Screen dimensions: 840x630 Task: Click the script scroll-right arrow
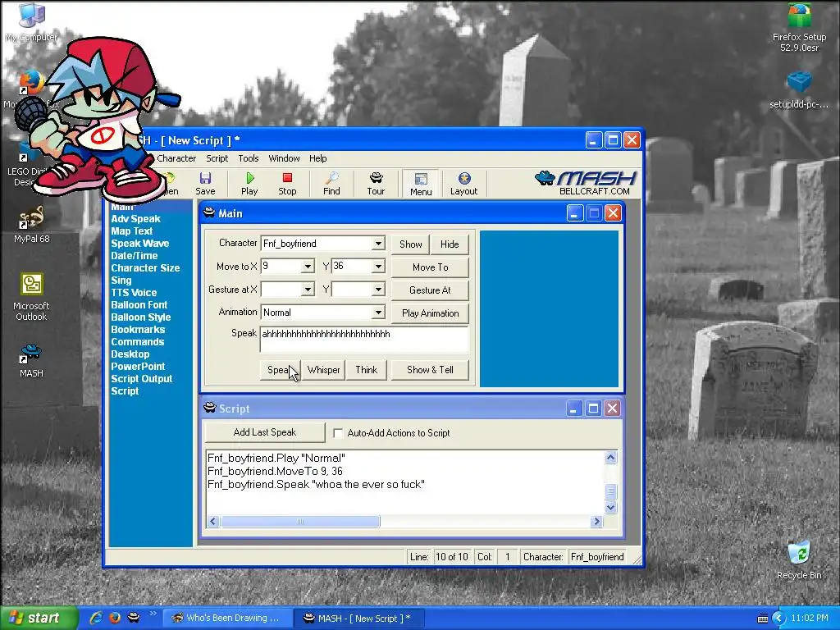coord(596,521)
